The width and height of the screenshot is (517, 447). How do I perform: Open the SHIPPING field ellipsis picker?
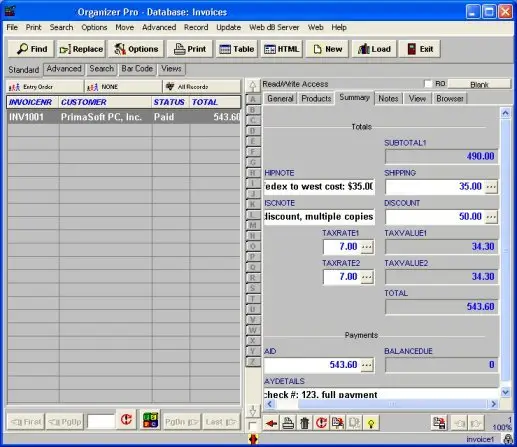(x=491, y=186)
